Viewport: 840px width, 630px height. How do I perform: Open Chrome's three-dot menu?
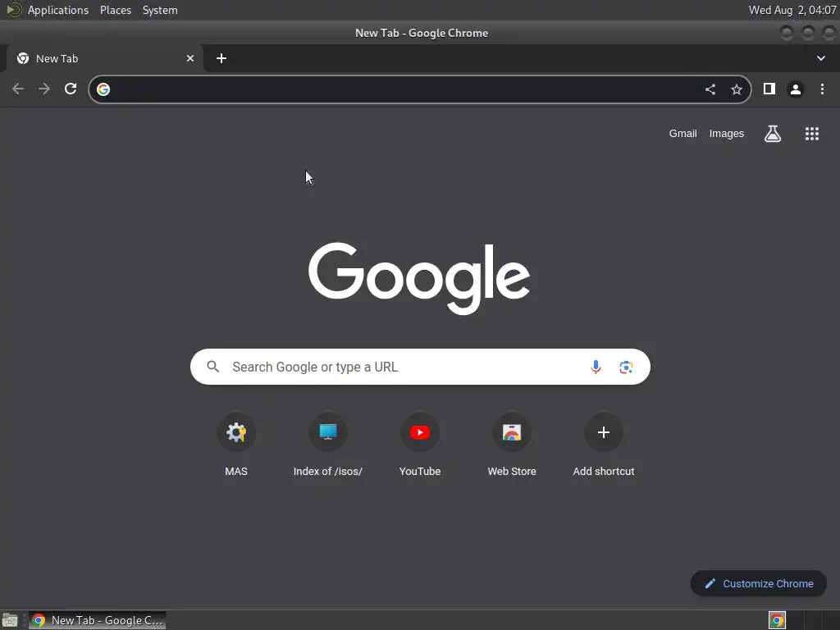822,89
